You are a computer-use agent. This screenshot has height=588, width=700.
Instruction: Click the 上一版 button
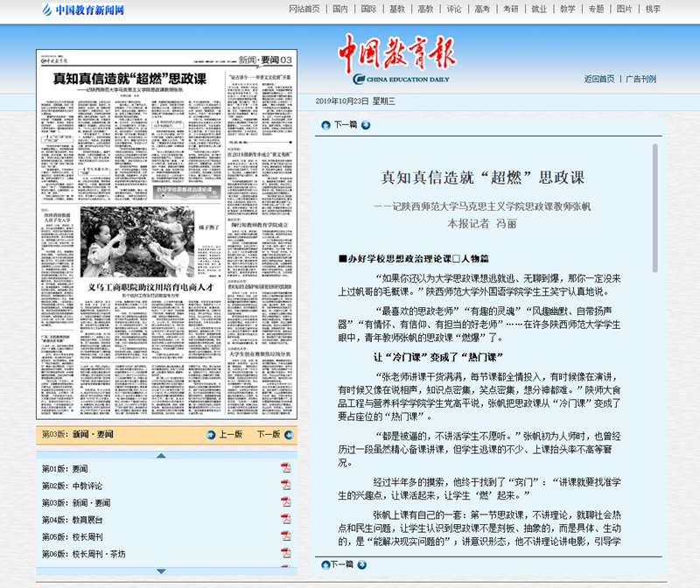[x=229, y=435]
